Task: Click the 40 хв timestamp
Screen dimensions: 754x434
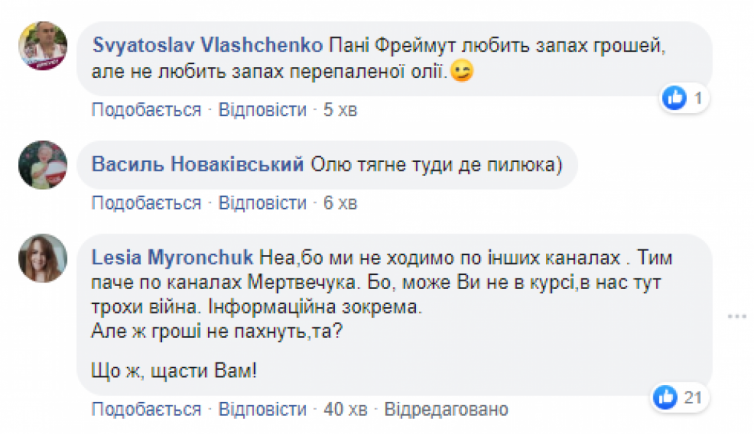Action: point(345,410)
